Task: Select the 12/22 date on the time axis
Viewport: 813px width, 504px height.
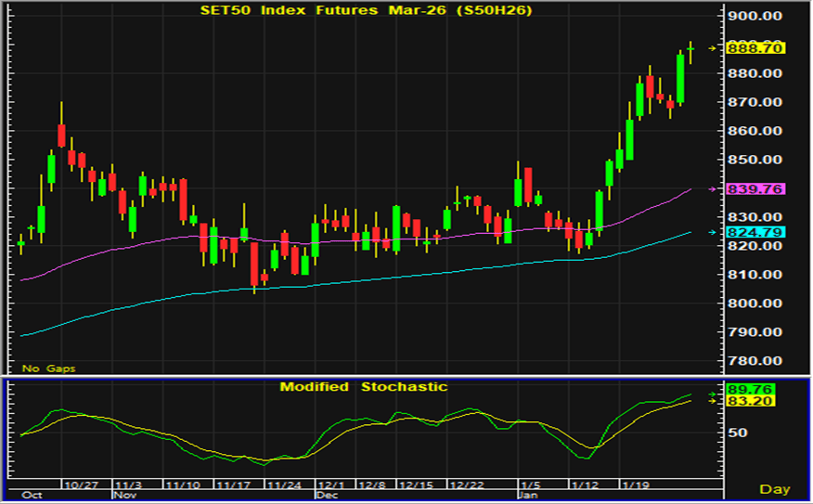Action: [464, 485]
